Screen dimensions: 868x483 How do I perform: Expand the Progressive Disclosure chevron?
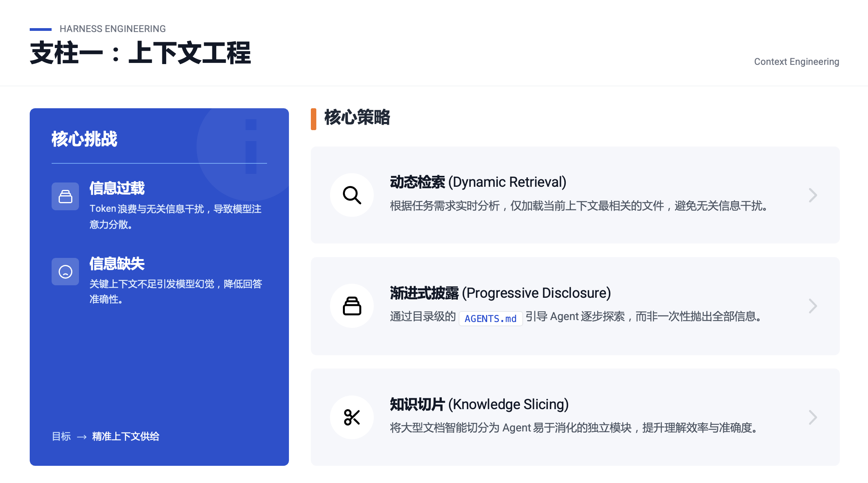[x=813, y=306]
